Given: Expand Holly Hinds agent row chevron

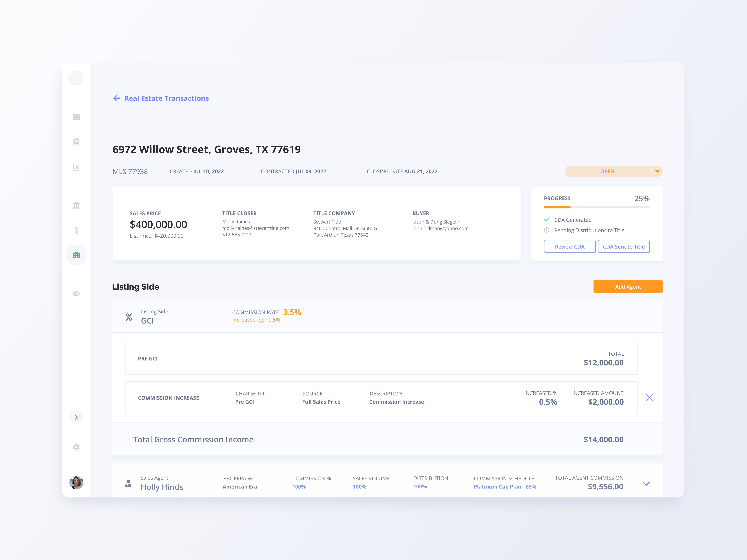Looking at the screenshot, I should (646, 484).
